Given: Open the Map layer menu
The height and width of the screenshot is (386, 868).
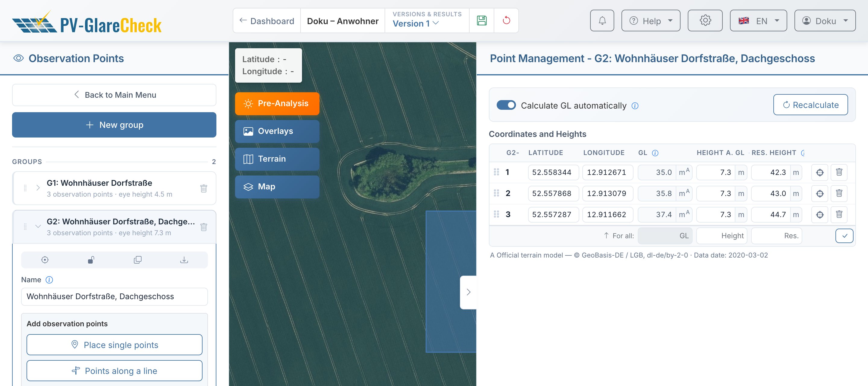Looking at the screenshot, I should tap(277, 187).
